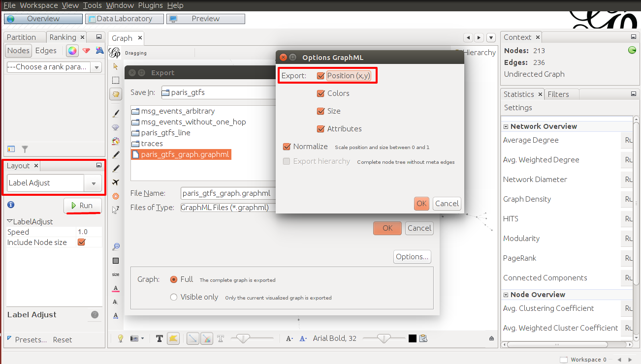Select the Full graph radio button
The height and width of the screenshot is (364, 641).
(x=173, y=279)
